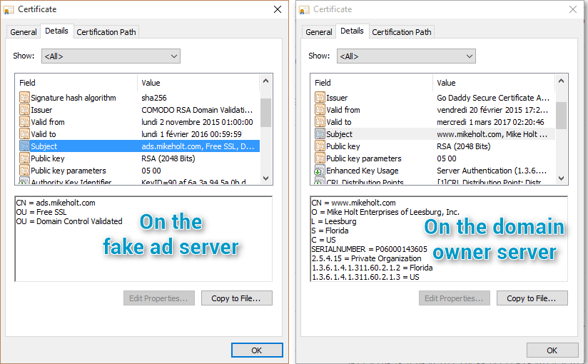Open Certification Path tab in right certificate window
This screenshot has width=588, height=364.
[x=402, y=32]
